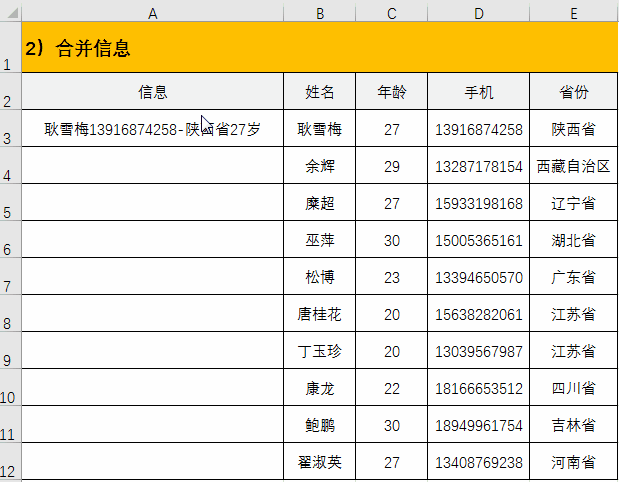Image resolution: width=619 pixels, height=482 pixels.
Task: Select province cell '陕西省'
Action: pos(574,128)
